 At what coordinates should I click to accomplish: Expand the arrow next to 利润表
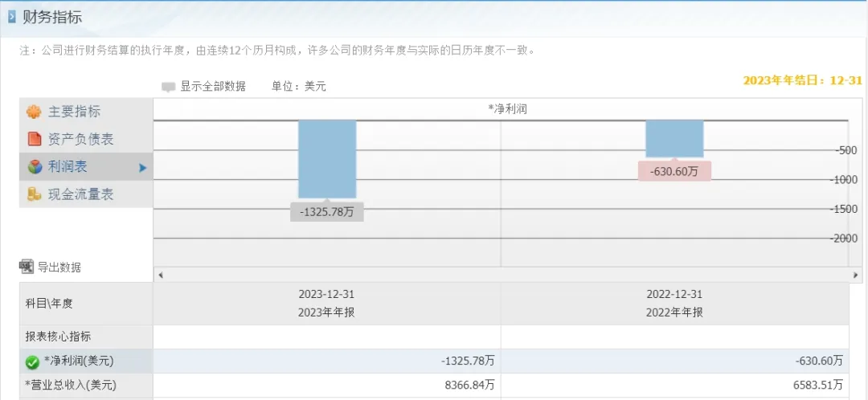coord(143,168)
